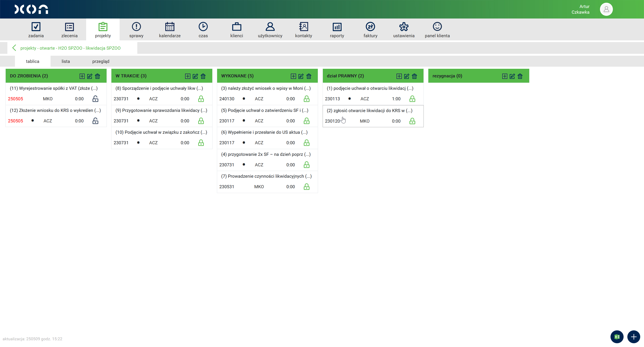Click the red date 250505 on task (11)
This screenshot has width=644, height=347.
(x=16, y=99)
